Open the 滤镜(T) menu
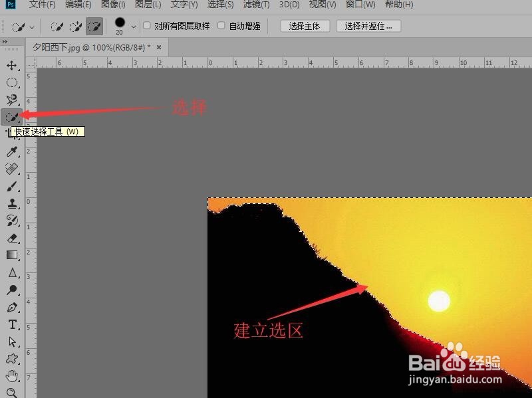532x398 pixels. pyautogui.click(x=257, y=5)
